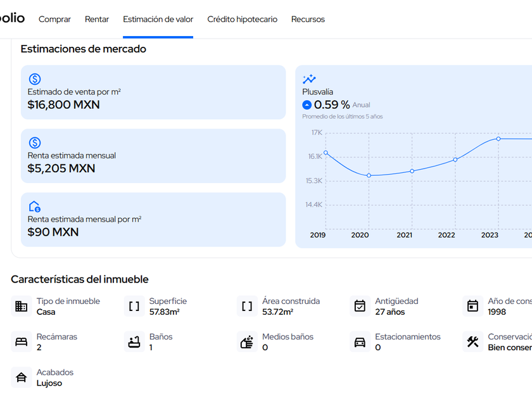Select the Estimación de valor tab

pos(158,20)
